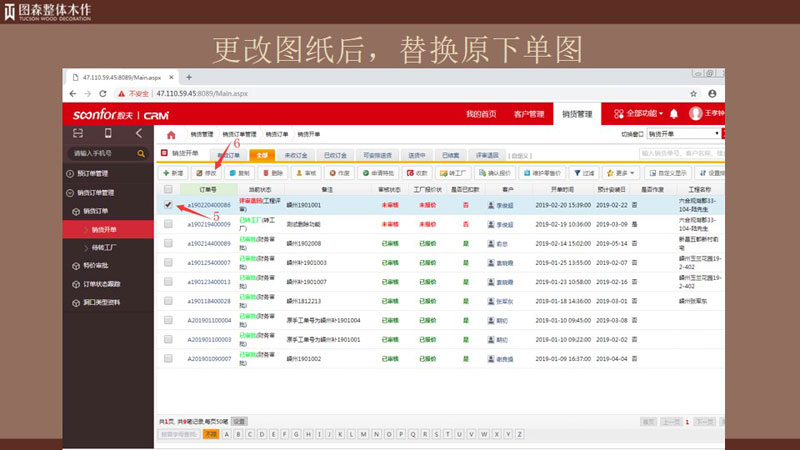
Task: Click the 复制 (copy) toolbar button
Action: tap(240, 173)
